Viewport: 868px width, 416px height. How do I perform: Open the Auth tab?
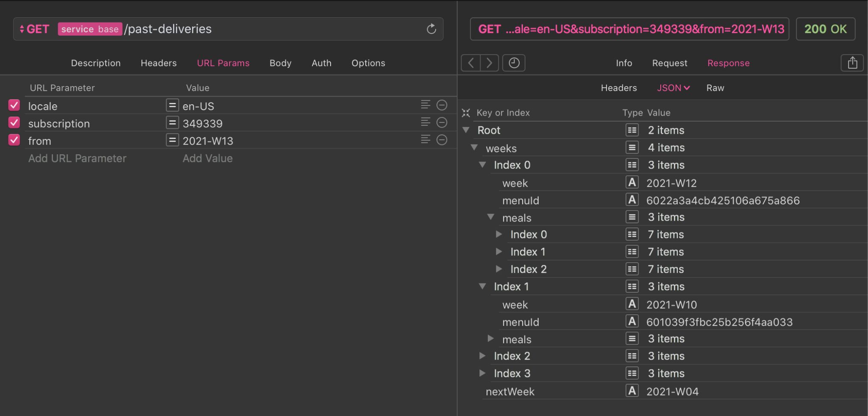pos(321,63)
